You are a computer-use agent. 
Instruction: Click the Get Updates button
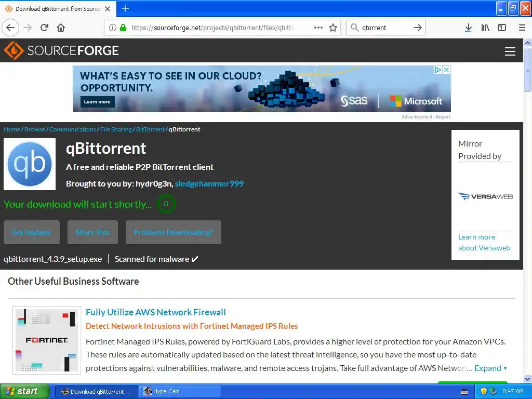tap(32, 232)
